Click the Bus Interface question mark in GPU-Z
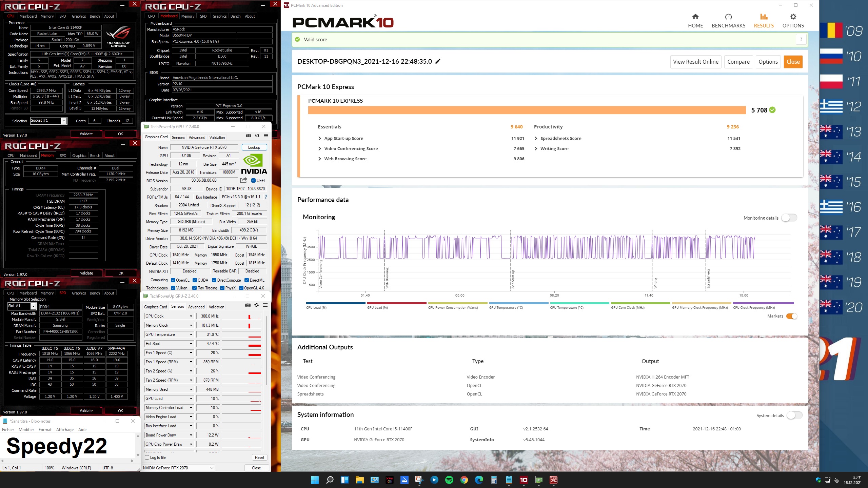 [x=266, y=197]
